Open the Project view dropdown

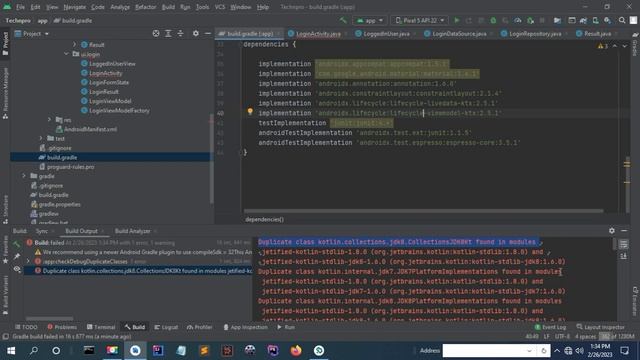click(x=32, y=33)
